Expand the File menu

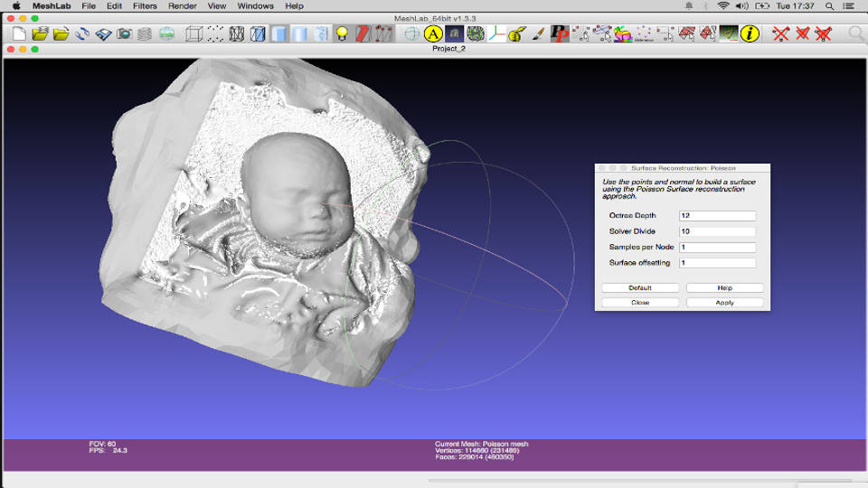click(89, 5)
